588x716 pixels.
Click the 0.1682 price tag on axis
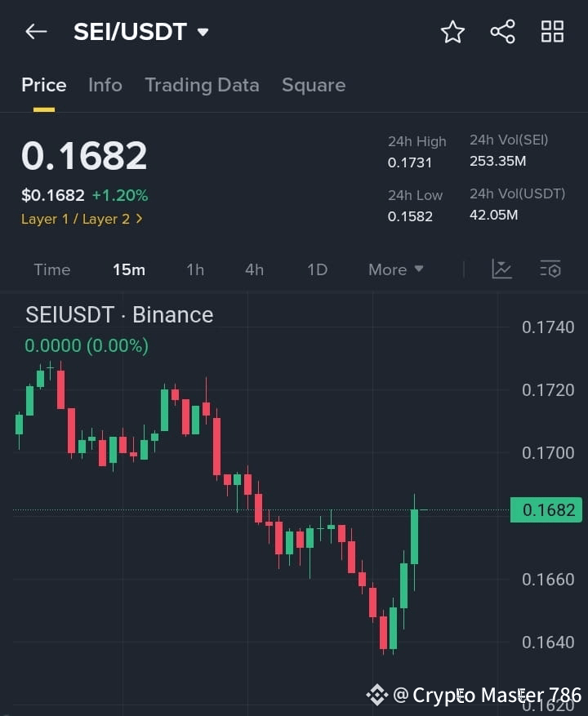[546, 509]
